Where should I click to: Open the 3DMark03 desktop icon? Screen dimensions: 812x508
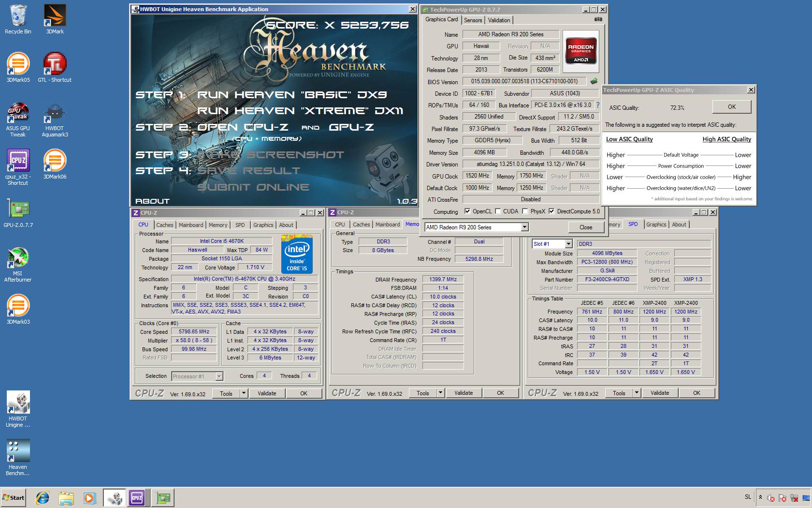tap(18, 310)
